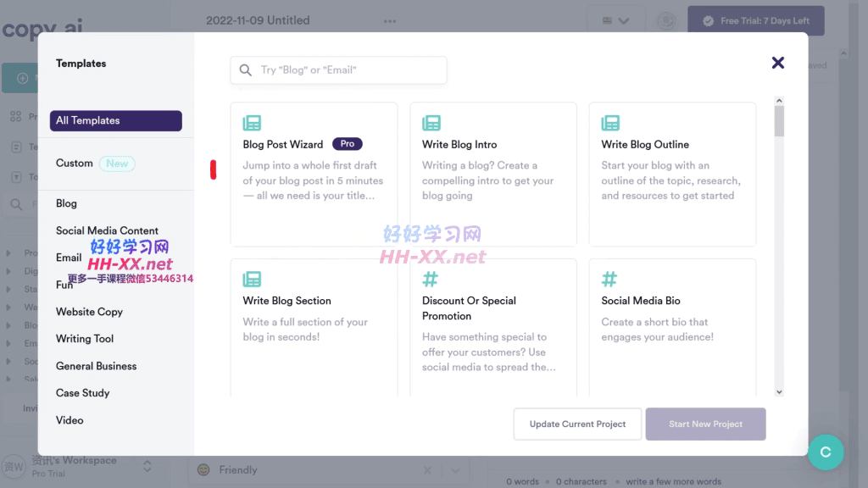868x488 pixels.
Task: Open the language flag dropdown
Action: pos(615,21)
